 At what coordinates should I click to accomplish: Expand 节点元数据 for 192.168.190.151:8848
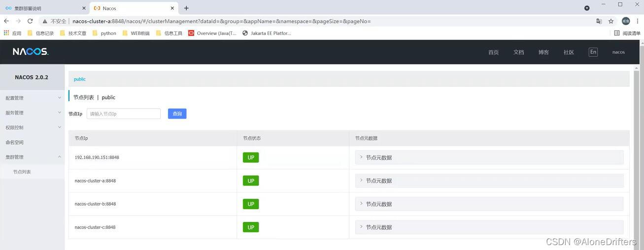489,157
